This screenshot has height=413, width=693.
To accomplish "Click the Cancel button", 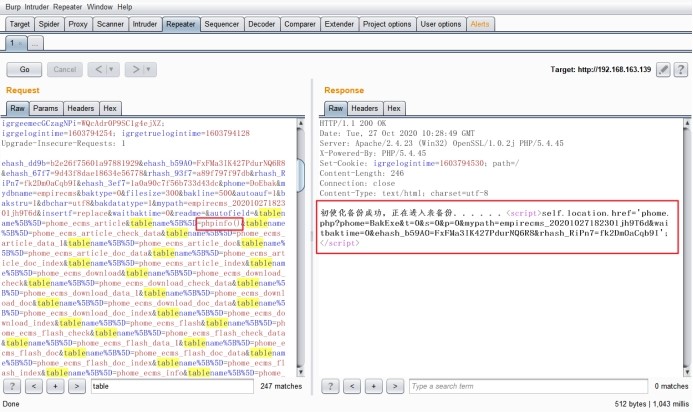I will (x=65, y=69).
